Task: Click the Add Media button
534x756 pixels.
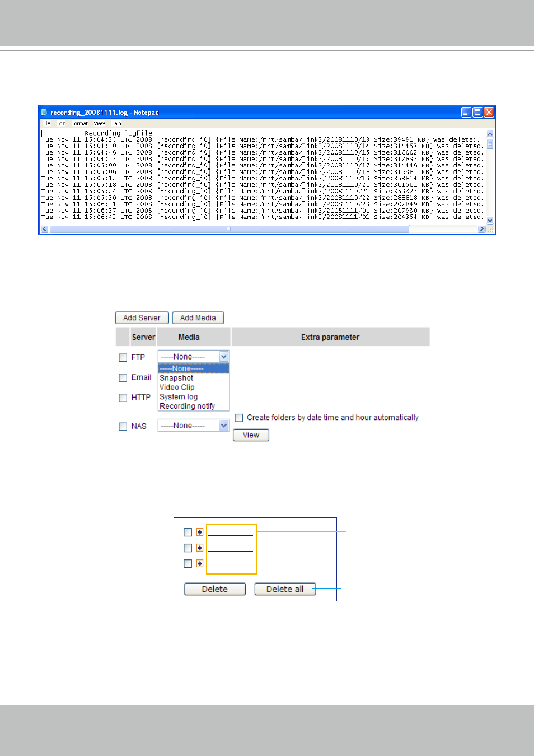Action: pos(198,318)
